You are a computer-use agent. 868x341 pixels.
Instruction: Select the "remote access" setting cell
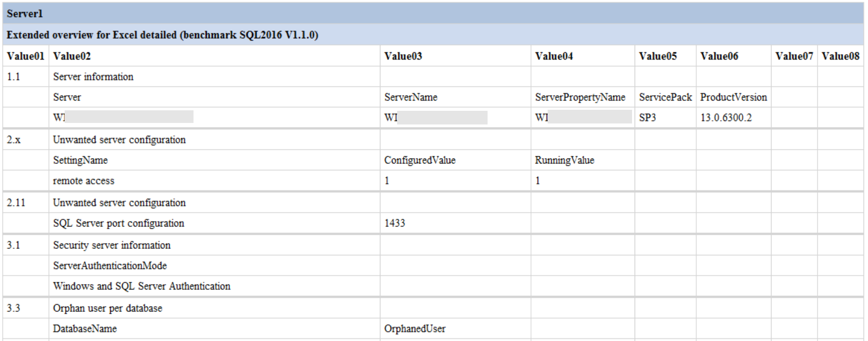click(84, 181)
